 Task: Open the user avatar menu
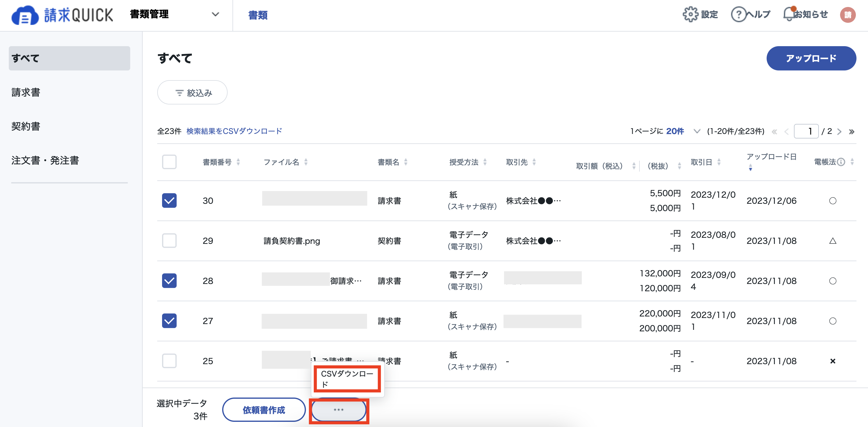tap(847, 15)
